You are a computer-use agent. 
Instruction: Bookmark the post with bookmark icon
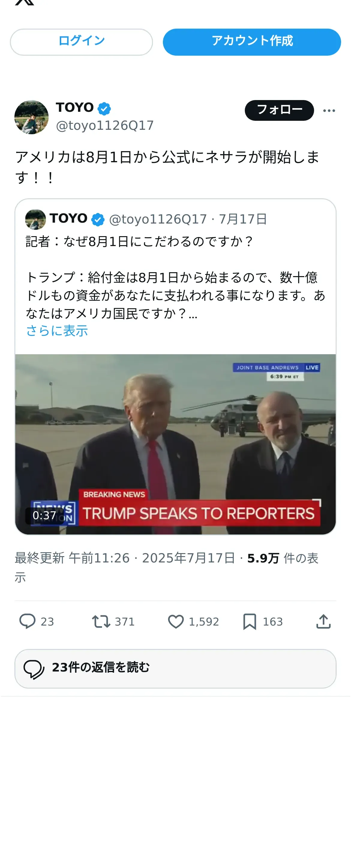coord(250,621)
